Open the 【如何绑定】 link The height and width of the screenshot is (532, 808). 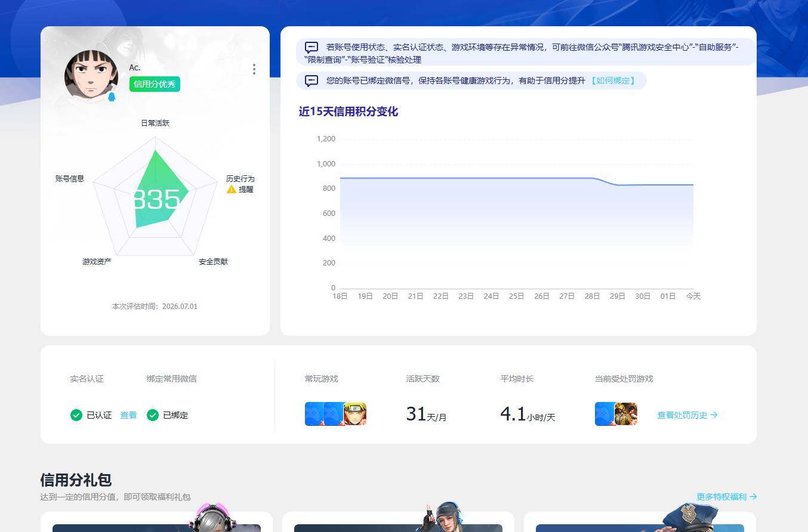point(613,81)
